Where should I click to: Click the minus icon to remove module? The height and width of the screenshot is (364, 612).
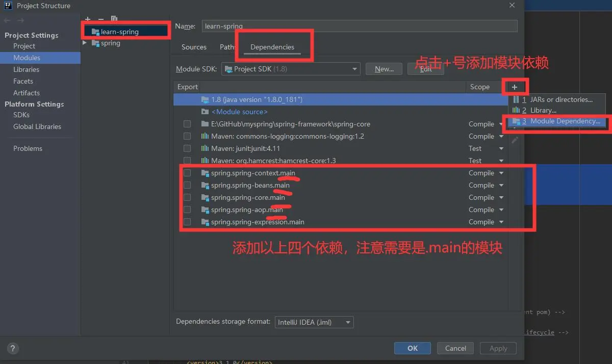100,19
